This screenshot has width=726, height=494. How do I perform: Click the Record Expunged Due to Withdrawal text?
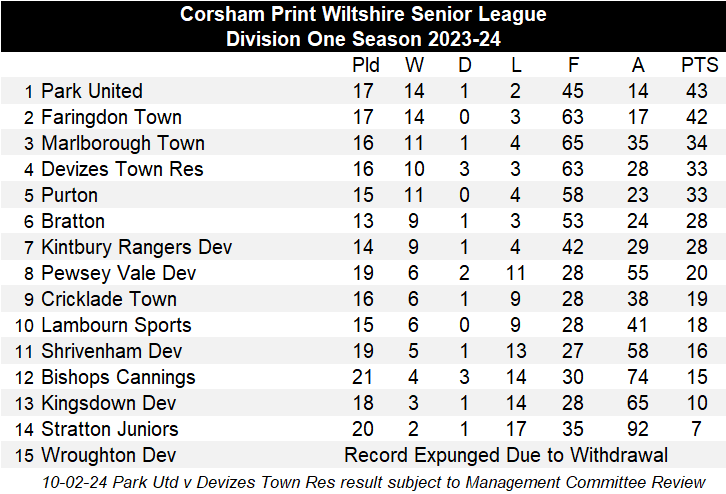[x=506, y=455]
